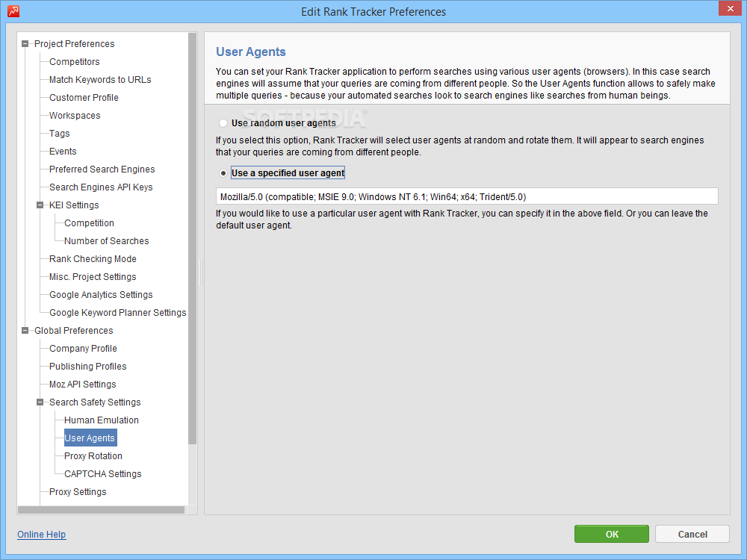Click the Rank Tracker app icon in title bar

[13, 11]
